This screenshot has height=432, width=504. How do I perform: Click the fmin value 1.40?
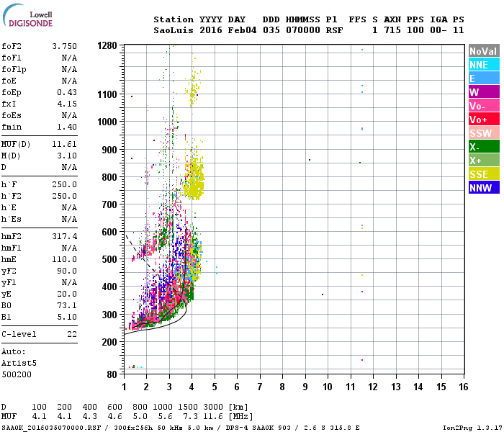click(x=67, y=127)
